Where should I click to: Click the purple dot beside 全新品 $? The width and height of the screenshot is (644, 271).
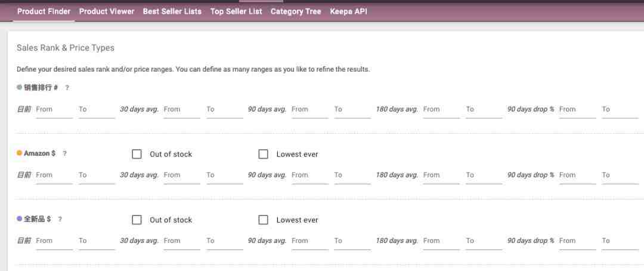click(x=19, y=219)
